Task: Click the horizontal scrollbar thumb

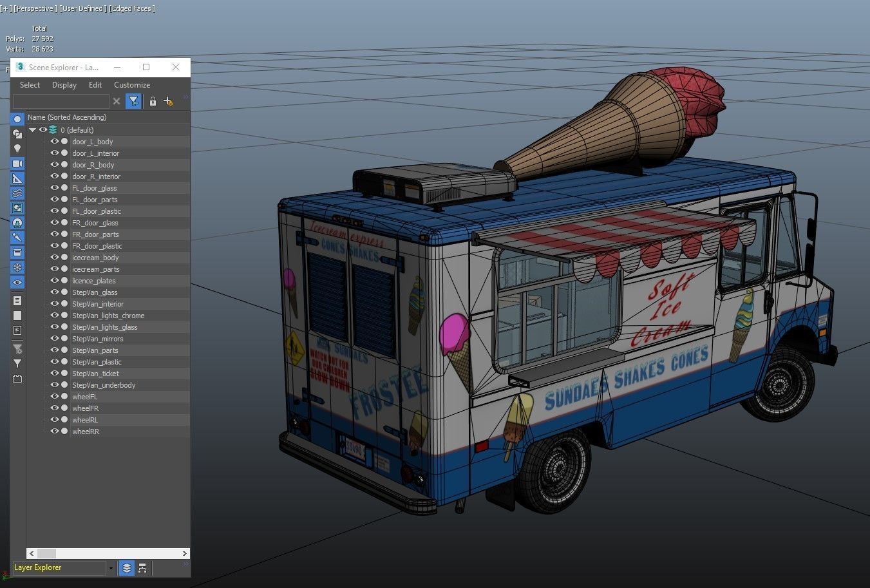Action: click(x=46, y=553)
